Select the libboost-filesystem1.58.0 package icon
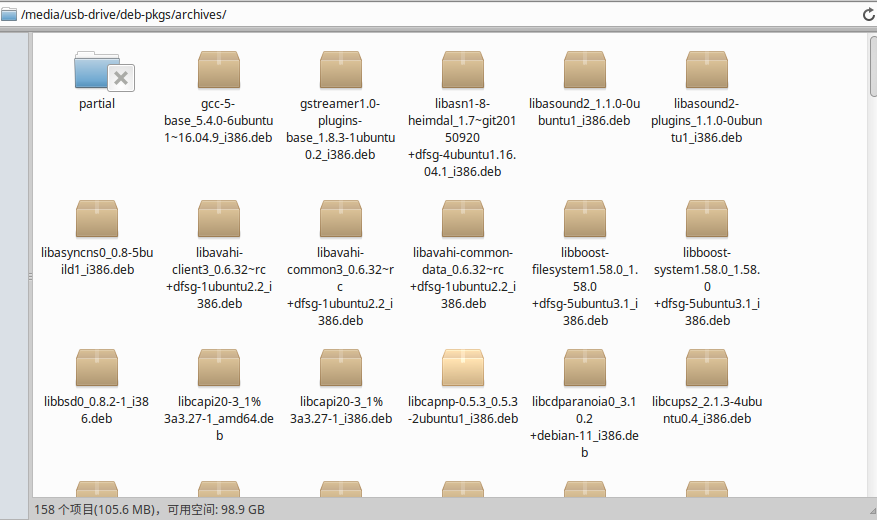 pos(584,219)
